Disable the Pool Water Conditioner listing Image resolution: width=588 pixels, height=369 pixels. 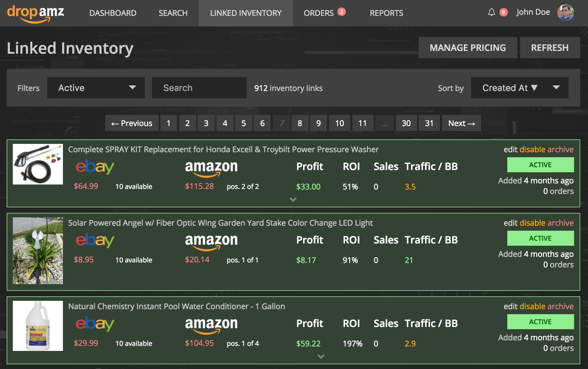(x=532, y=306)
